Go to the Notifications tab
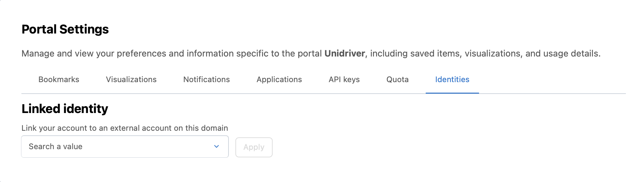The width and height of the screenshot is (644, 182). [206, 80]
